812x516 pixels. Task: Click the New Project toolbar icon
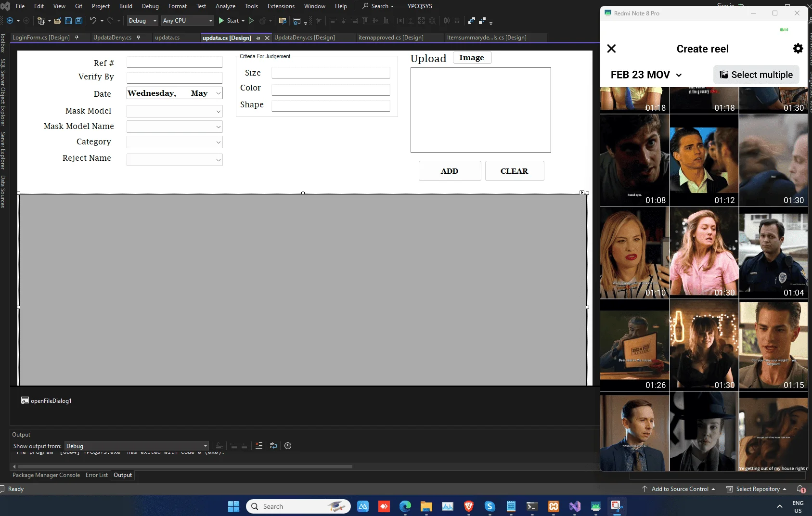tap(41, 21)
